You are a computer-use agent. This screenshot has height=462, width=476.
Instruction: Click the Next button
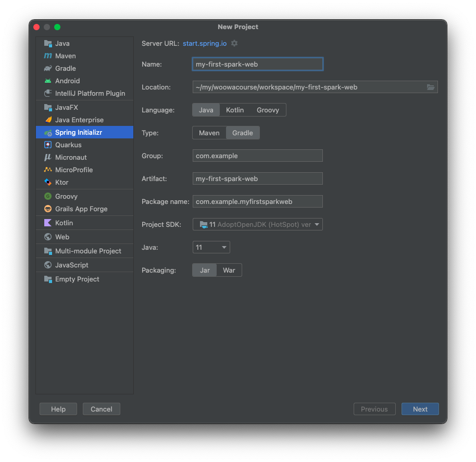pos(420,409)
